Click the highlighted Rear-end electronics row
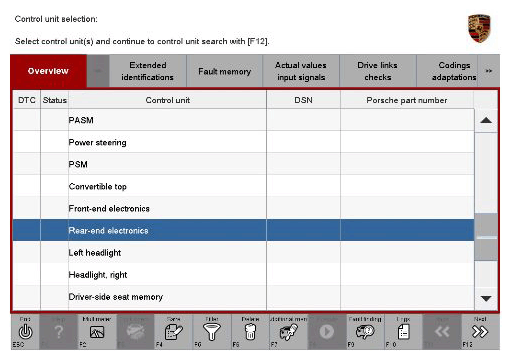The image size is (511, 360). pos(243,230)
